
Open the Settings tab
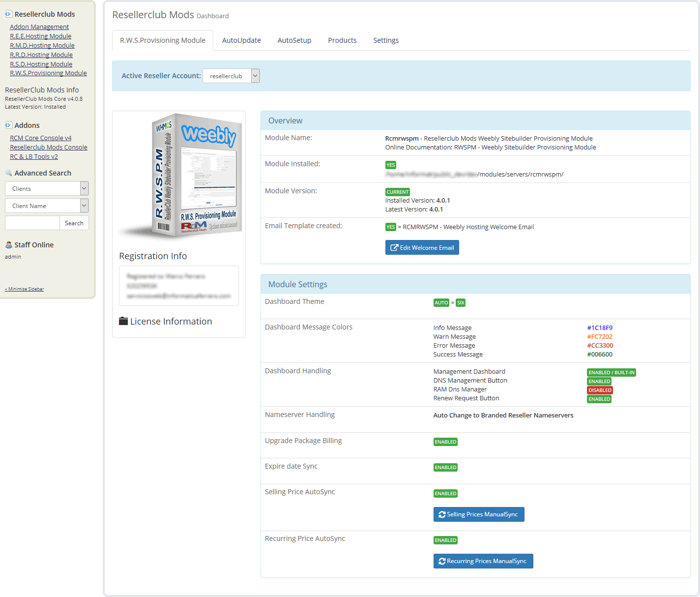pyautogui.click(x=386, y=40)
